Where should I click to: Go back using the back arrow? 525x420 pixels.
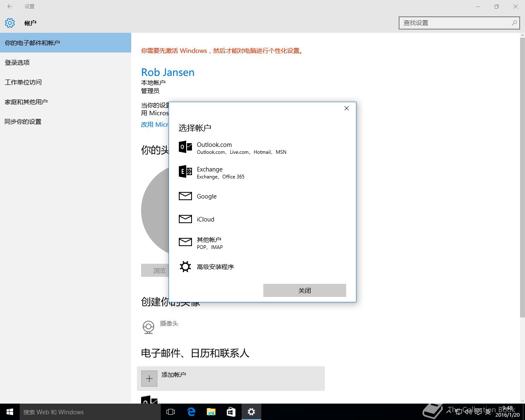click(10, 7)
